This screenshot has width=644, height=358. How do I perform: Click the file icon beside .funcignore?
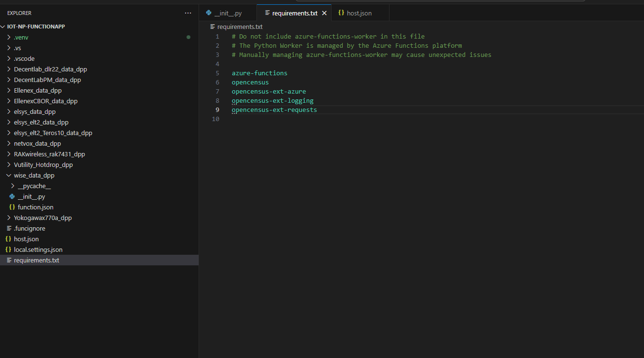[8, 228]
